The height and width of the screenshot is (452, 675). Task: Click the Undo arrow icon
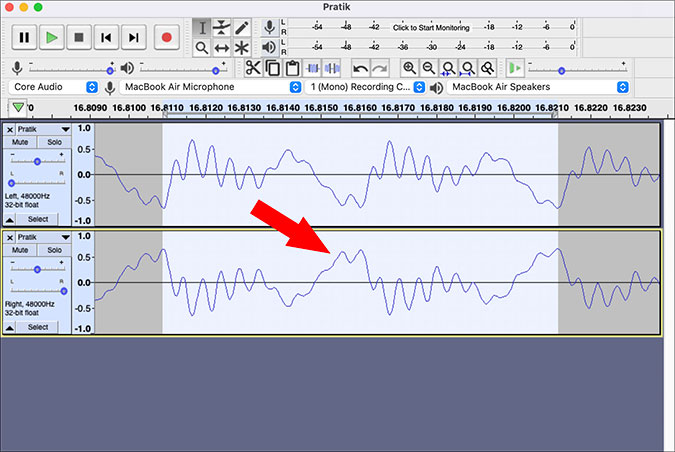pyautogui.click(x=360, y=68)
